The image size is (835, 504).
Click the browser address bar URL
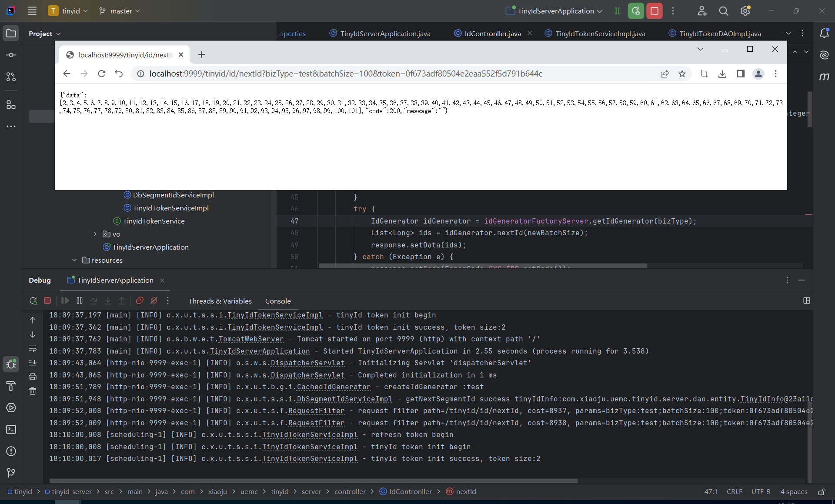[x=346, y=73]
